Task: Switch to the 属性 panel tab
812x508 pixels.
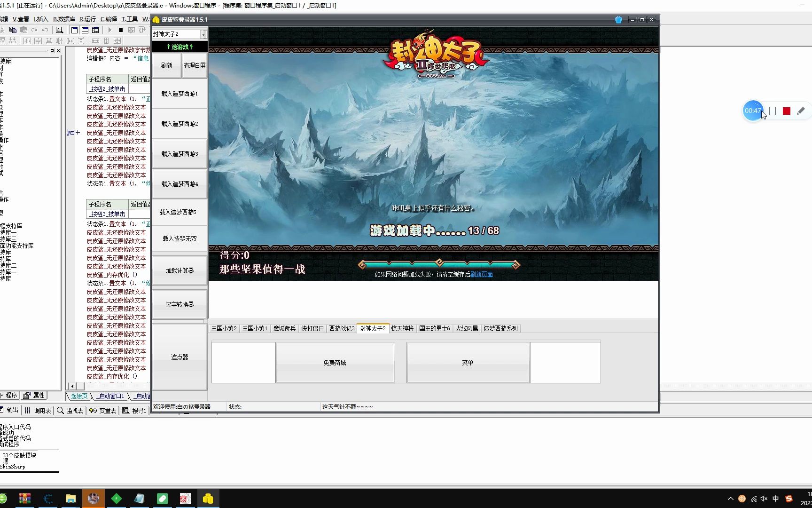Action: point(34,396)
